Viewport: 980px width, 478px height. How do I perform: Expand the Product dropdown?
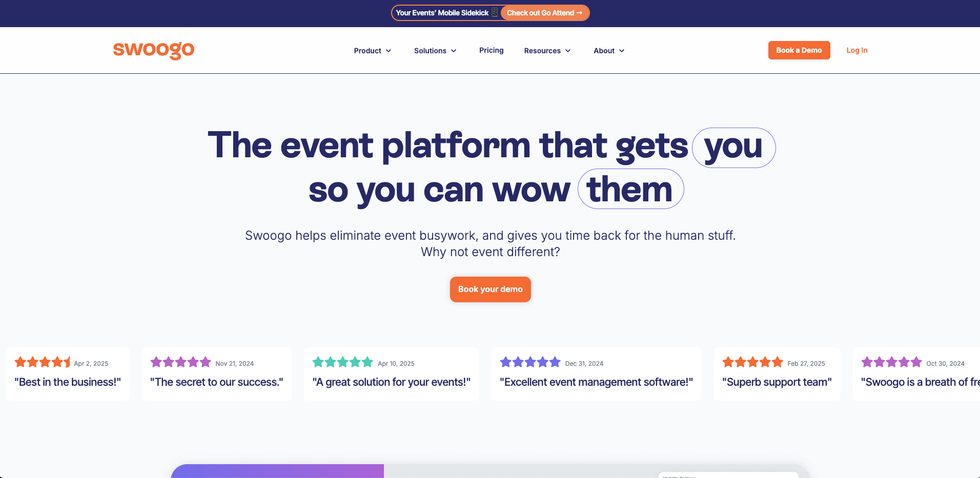(372, 50)
